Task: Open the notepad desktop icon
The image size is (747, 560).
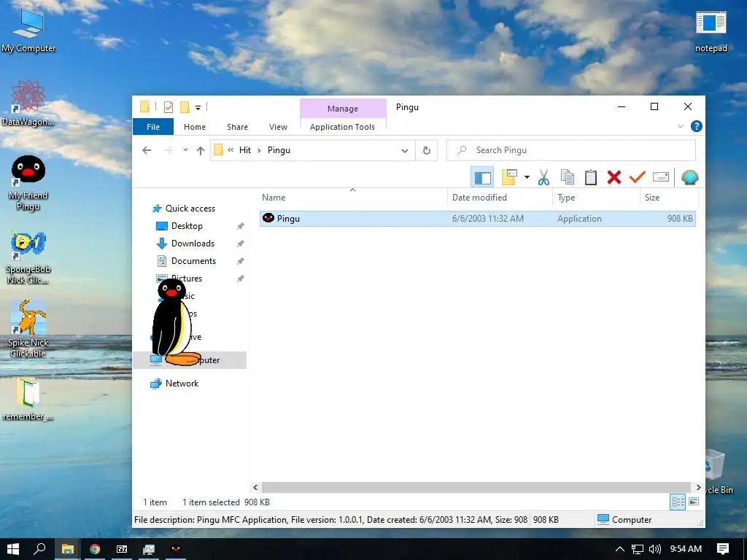Action: click(711, 31)
